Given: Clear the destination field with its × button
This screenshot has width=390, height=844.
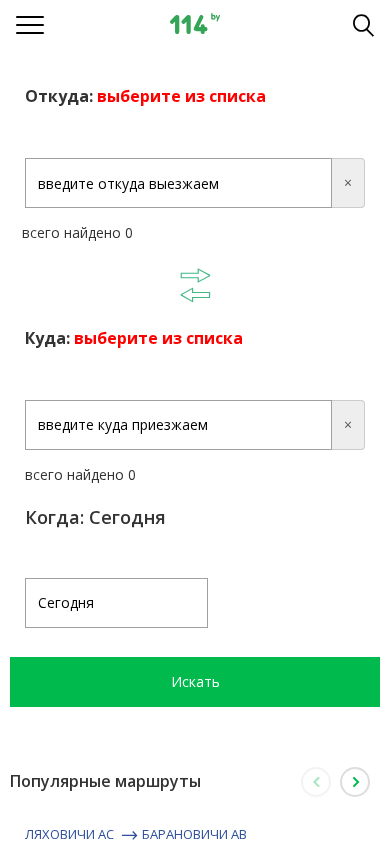Looking at the screenshot, I should (348, 425).
